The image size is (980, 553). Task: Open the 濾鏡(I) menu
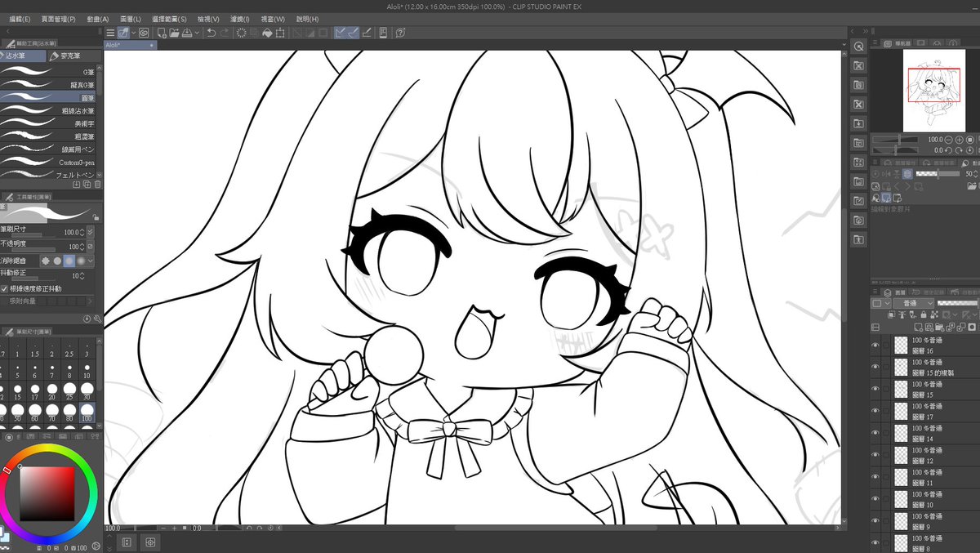click(241, 19)
